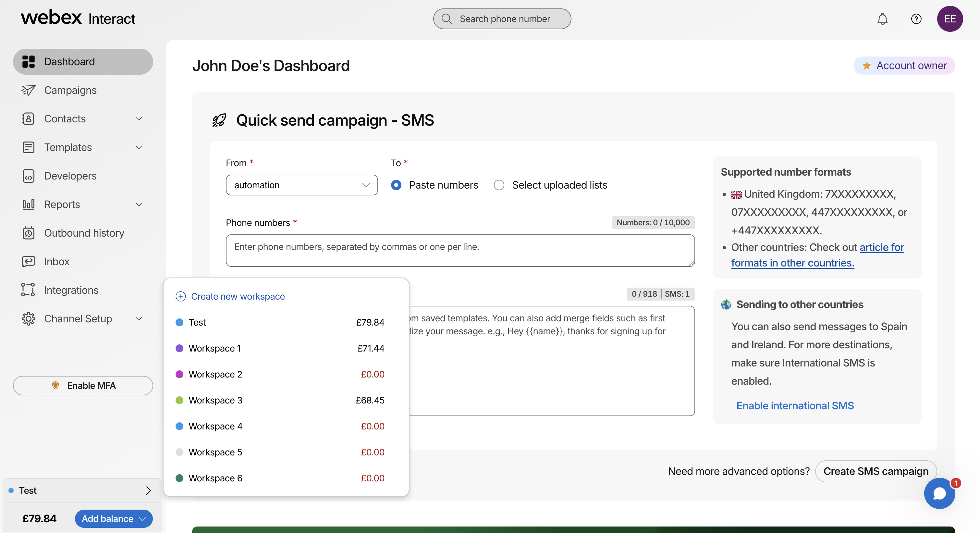
Task: Go to Campaigns in sidebar
Action: 70,90
